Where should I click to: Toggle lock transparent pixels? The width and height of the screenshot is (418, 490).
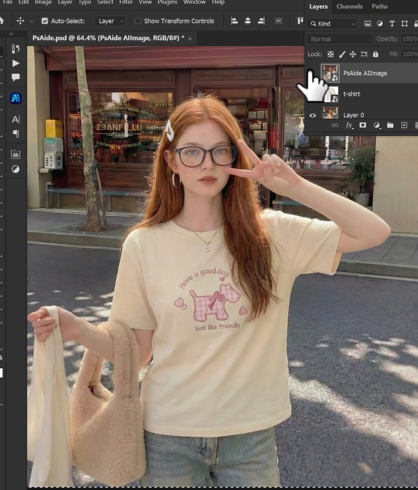click(330, 54)
